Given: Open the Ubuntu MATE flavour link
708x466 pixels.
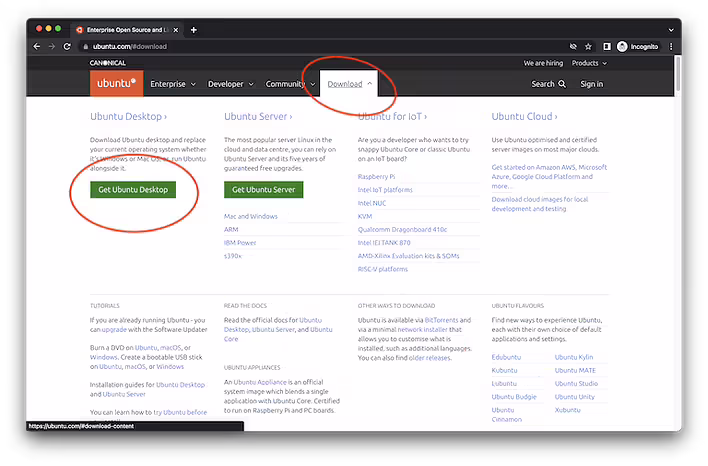Looking at the screenshot, I should click(575, 370).
